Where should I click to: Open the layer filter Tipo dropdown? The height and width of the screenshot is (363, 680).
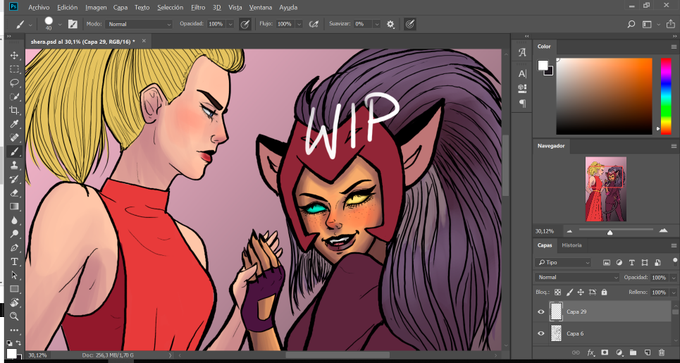pos(562,262)
